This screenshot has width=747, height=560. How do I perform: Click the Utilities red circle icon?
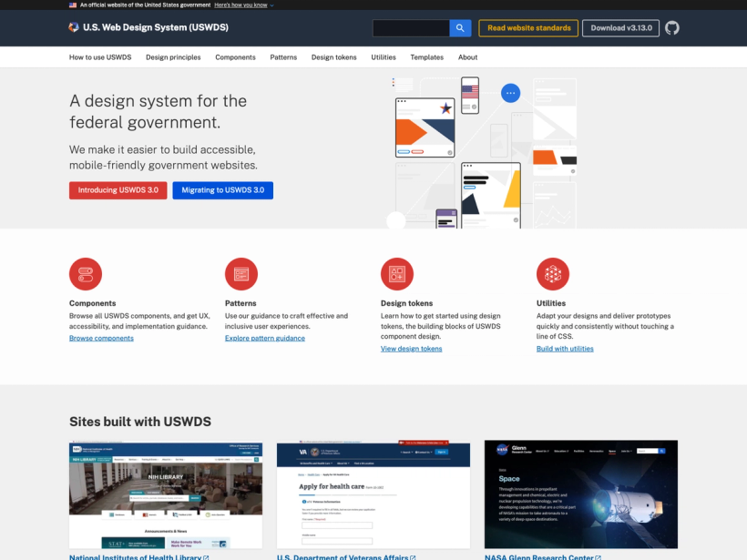point(553,274)
